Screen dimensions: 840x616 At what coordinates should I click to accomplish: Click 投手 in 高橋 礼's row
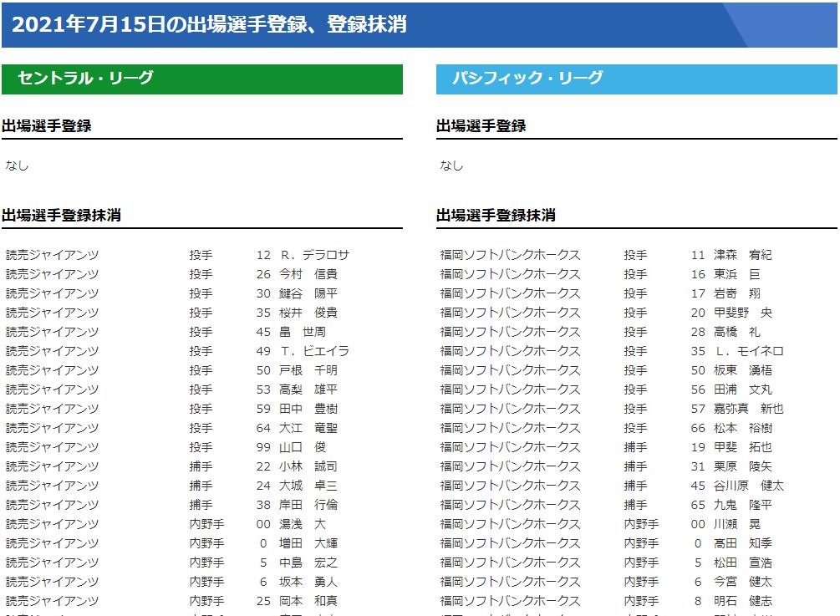635,332
